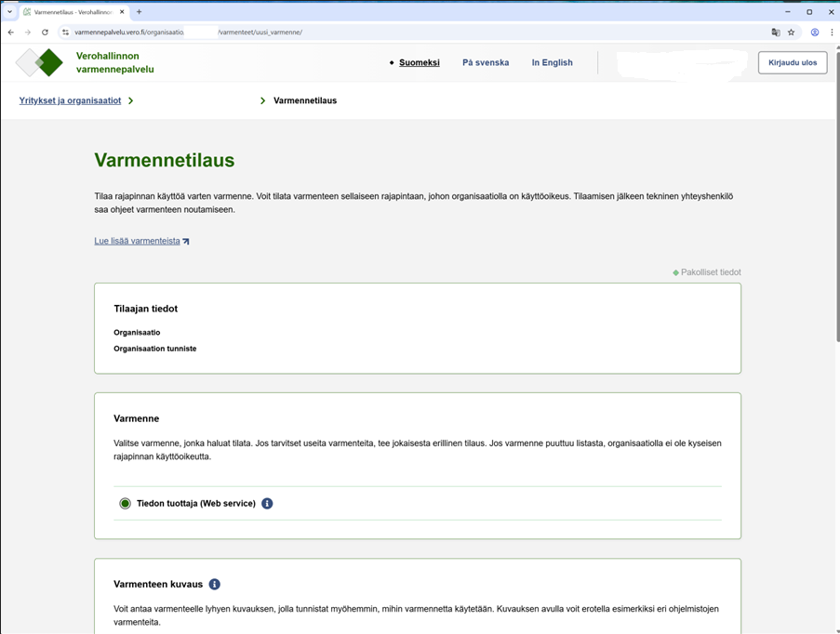The height and width of the screenshot is (634, 840).
Task: Switch language to På svenska
Action: pyautogui.click(x=486, y=63)
